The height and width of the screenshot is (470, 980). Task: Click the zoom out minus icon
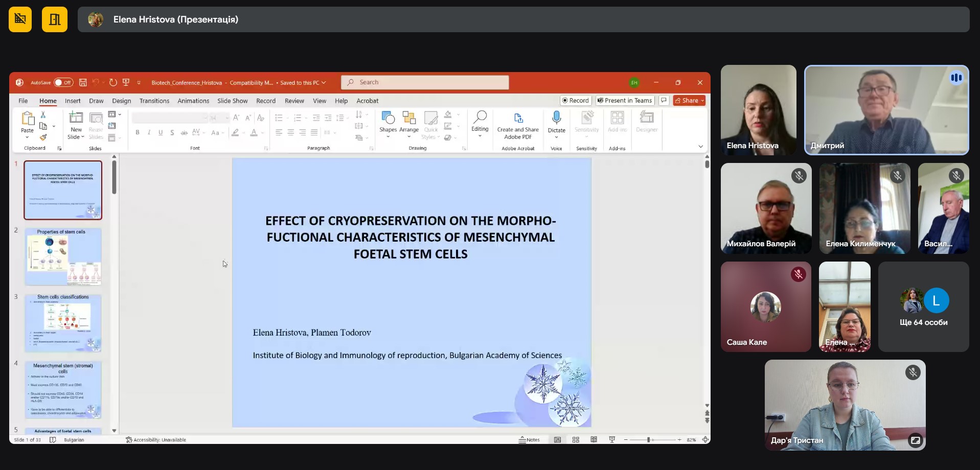tap(626, 439)
